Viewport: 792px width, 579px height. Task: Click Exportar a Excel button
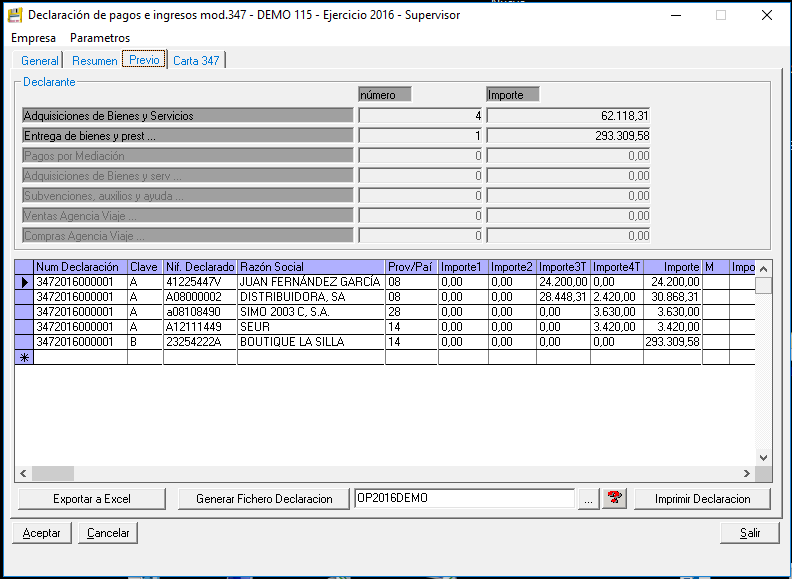(92, 499)
